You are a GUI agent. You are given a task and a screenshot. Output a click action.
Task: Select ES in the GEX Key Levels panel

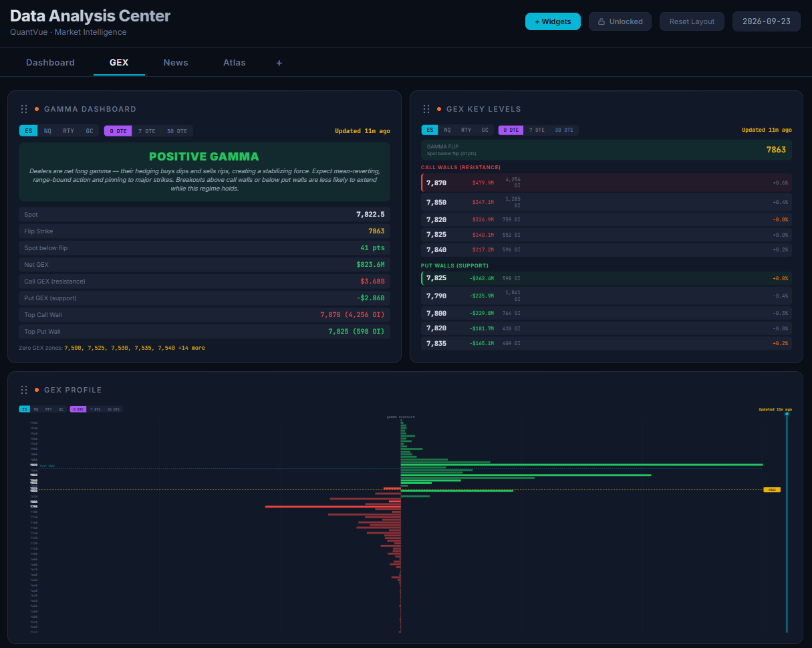pyautogui.click(x=430, y=130)
